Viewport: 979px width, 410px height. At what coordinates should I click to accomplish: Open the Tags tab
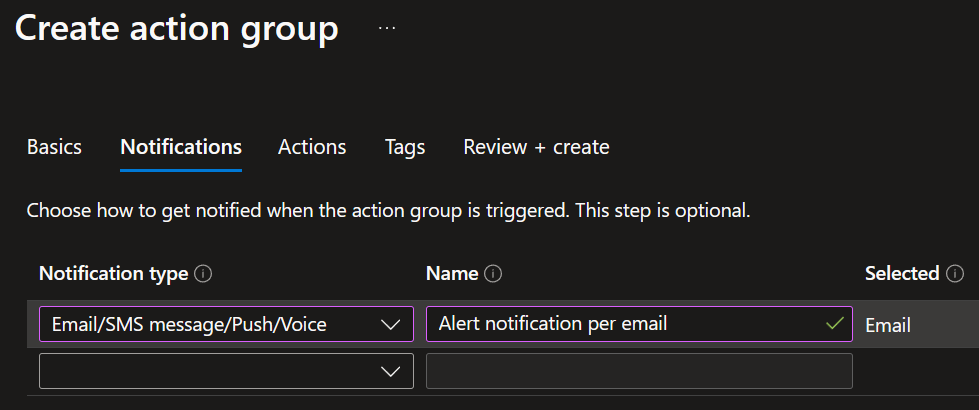(x=405, y=147)
